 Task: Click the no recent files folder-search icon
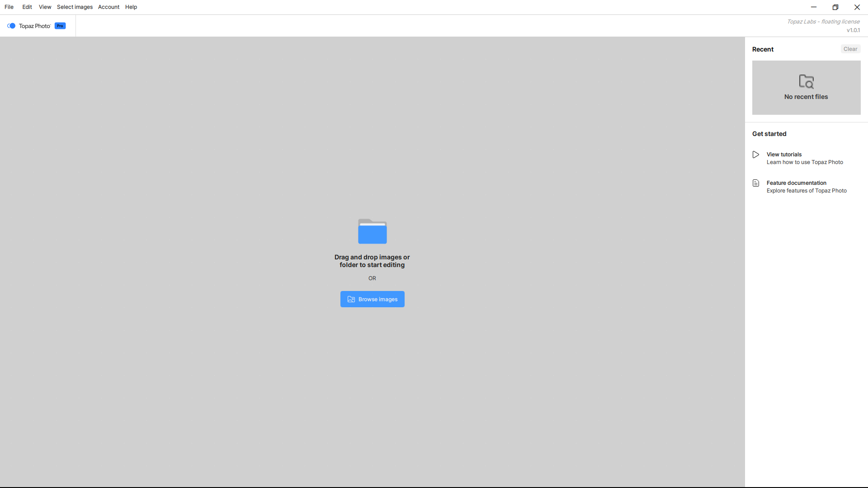[806, 81]
